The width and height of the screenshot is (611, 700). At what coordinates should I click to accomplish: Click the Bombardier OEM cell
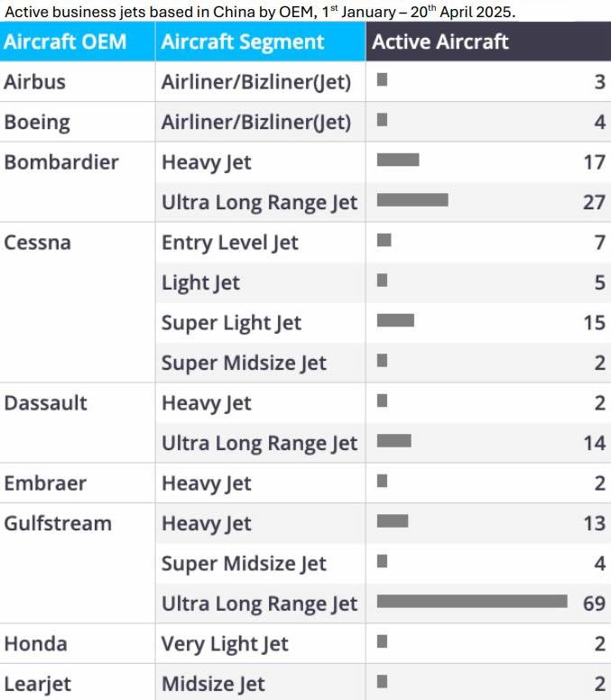click(61, 162)
